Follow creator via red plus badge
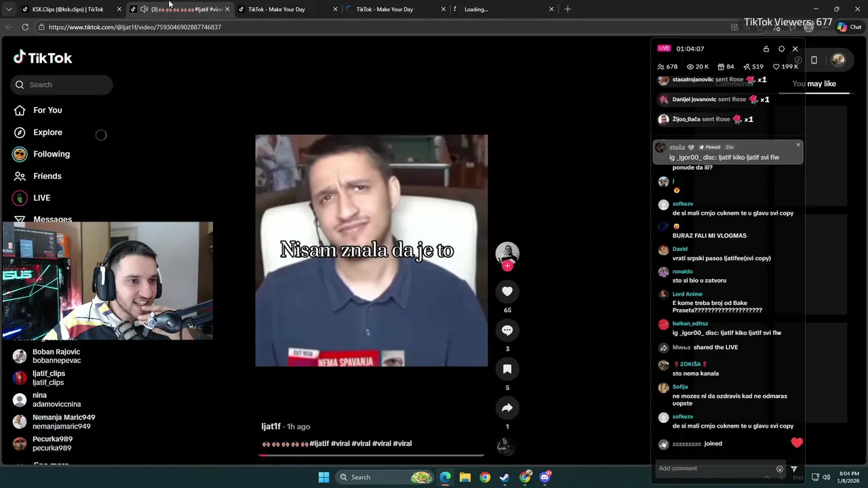The height and width of the screenshot is (488, 868). click(x=507, y=266)
